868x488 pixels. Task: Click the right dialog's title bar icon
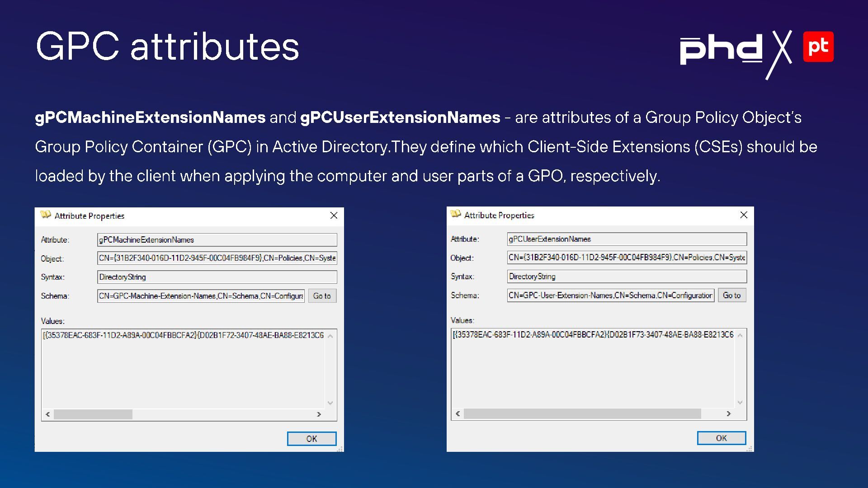456,215
